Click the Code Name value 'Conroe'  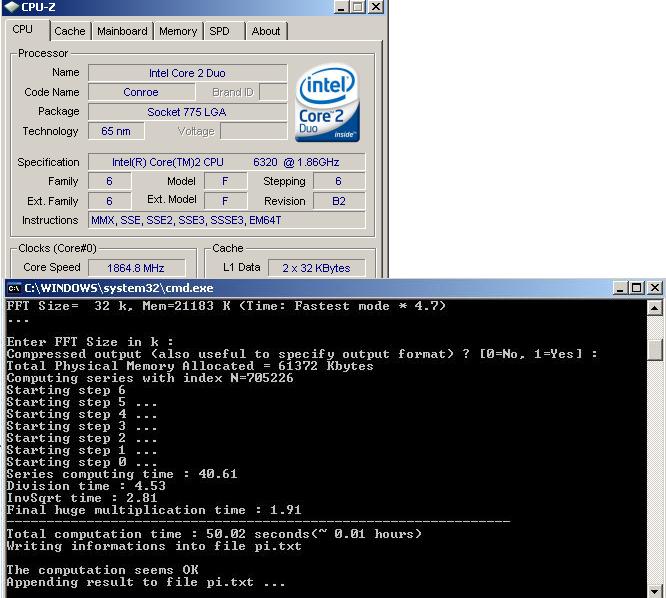point(141,92)
